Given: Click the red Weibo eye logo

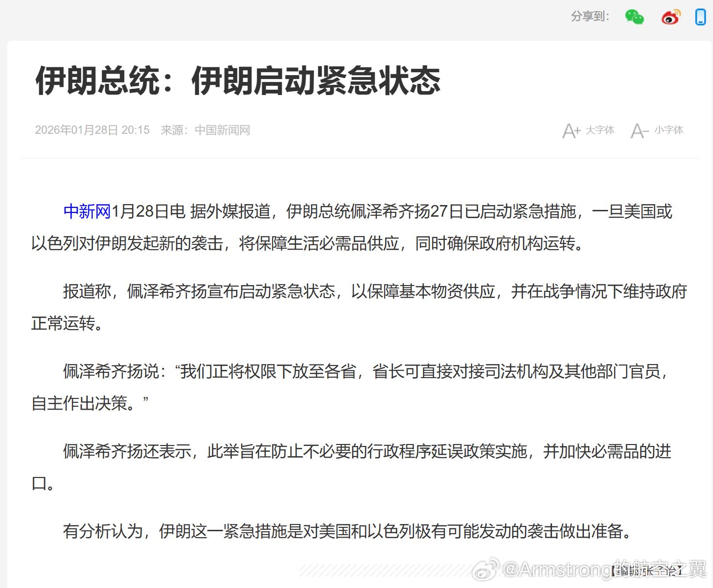Looking at the screenshot, I should tap(671, 16).
